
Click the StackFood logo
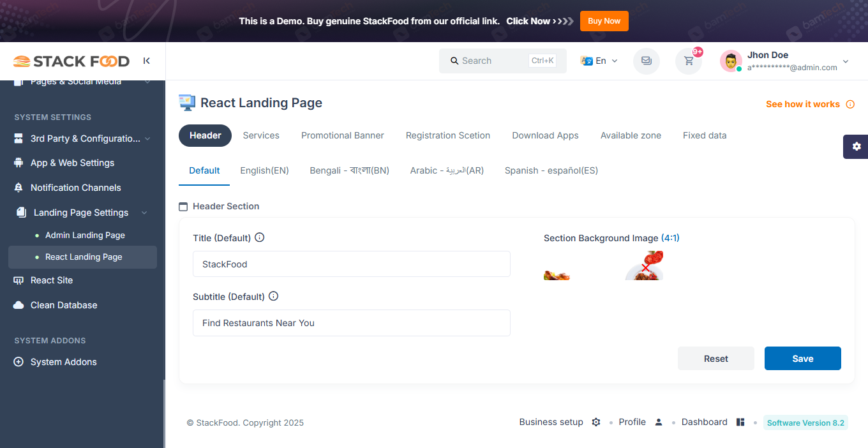pos(71,61)
